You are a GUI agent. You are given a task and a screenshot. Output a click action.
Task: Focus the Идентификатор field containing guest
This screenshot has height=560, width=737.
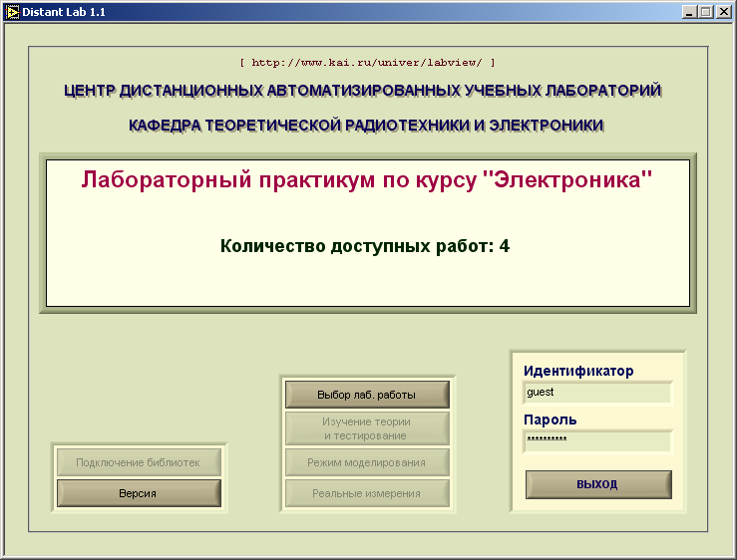tap(597, 393)
